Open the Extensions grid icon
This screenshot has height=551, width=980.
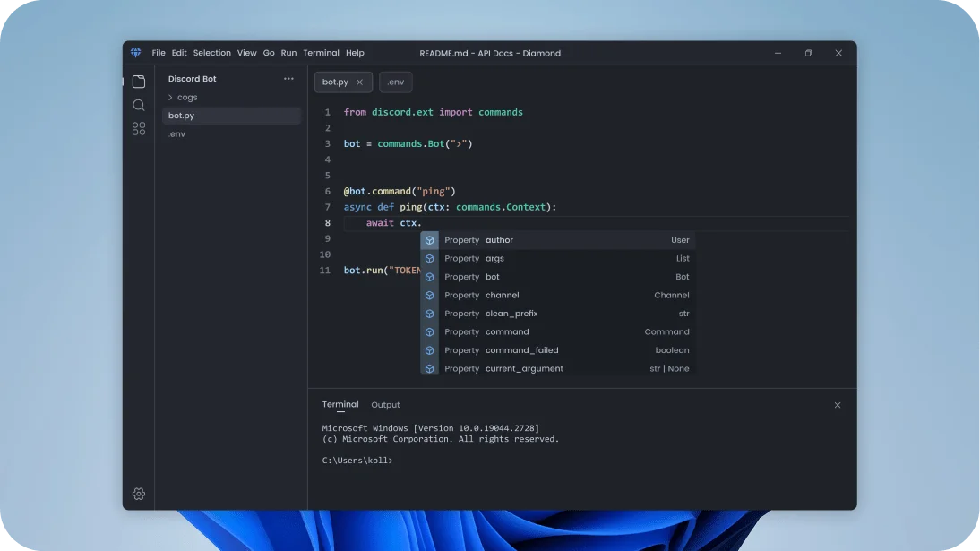[138, 129]
